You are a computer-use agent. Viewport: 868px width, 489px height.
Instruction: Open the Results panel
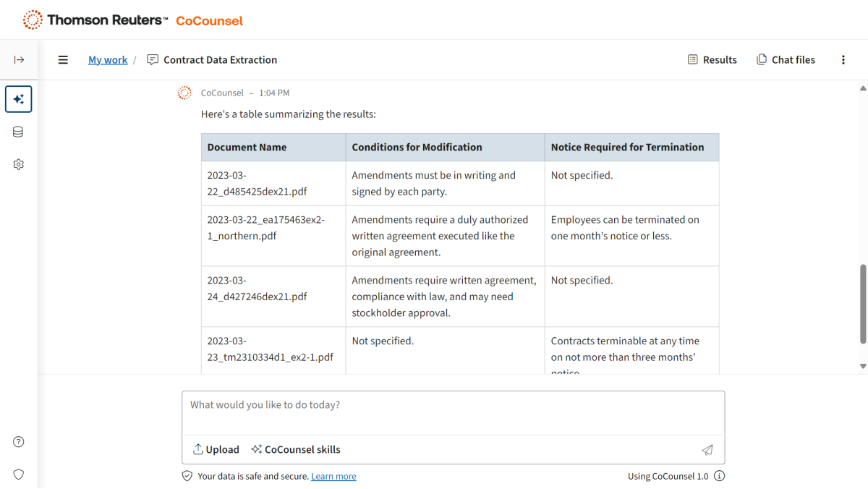[x=712, y=60]
